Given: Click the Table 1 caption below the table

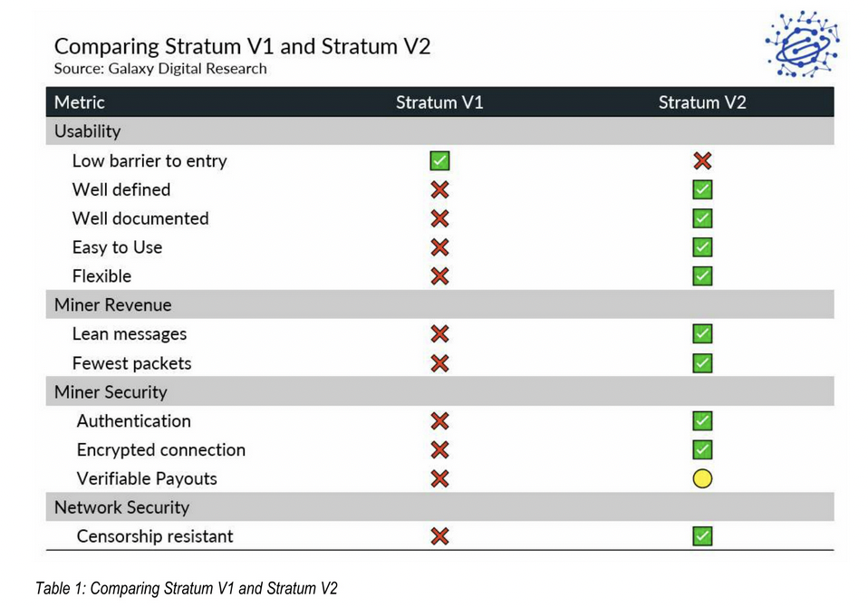Looking at the screenshot, I should pyautogui.click(x=186, y=589).
